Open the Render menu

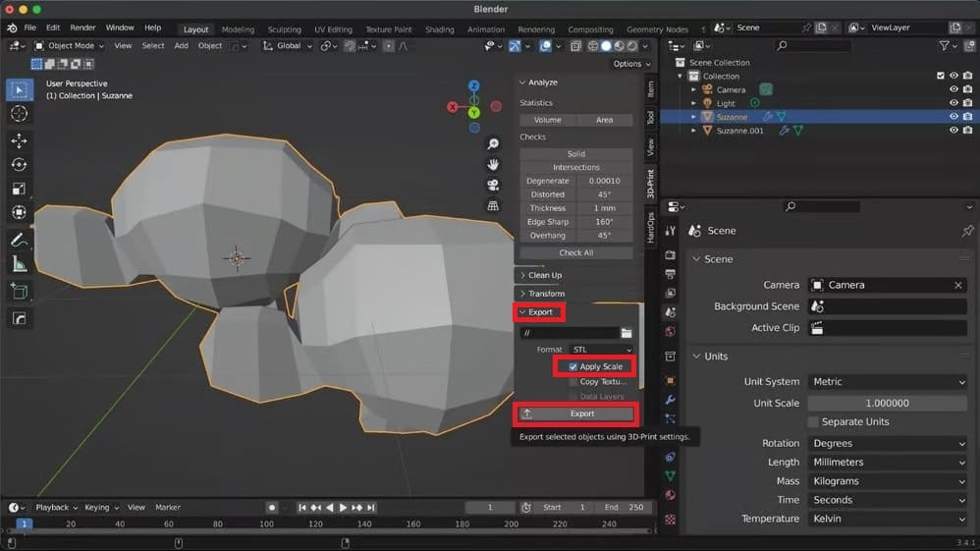82,28
